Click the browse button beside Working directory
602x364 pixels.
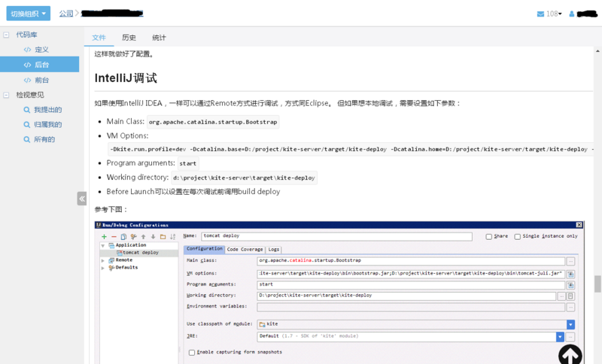[x=561, y=296]
